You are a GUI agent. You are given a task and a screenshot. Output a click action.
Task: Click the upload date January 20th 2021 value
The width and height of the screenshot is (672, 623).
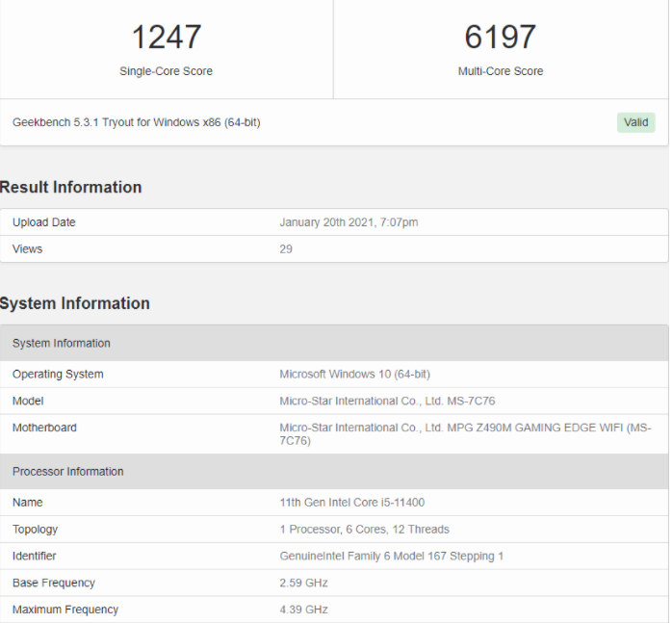click(x=349, y=222)
